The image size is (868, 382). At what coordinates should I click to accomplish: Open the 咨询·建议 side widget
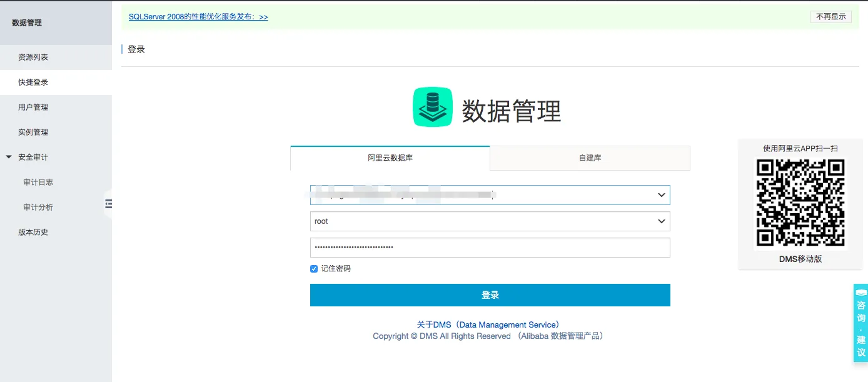[x=860, y=323]
